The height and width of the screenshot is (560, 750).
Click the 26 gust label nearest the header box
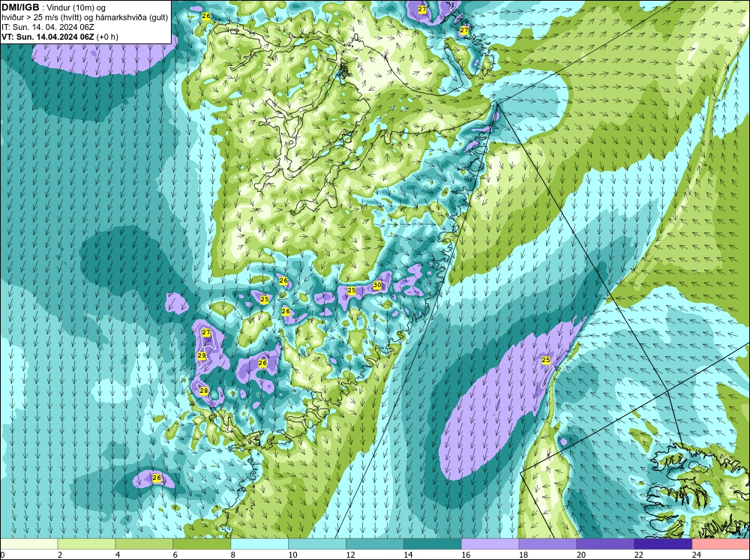206,16
